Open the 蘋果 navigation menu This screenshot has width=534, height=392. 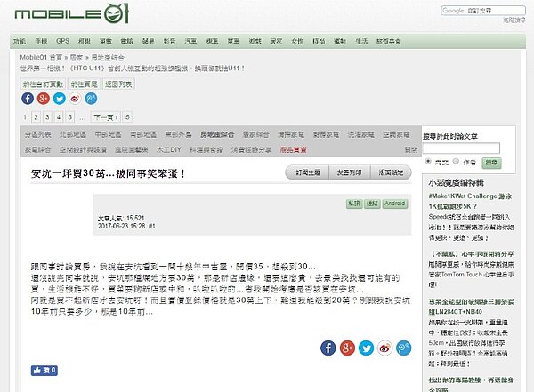148,41
